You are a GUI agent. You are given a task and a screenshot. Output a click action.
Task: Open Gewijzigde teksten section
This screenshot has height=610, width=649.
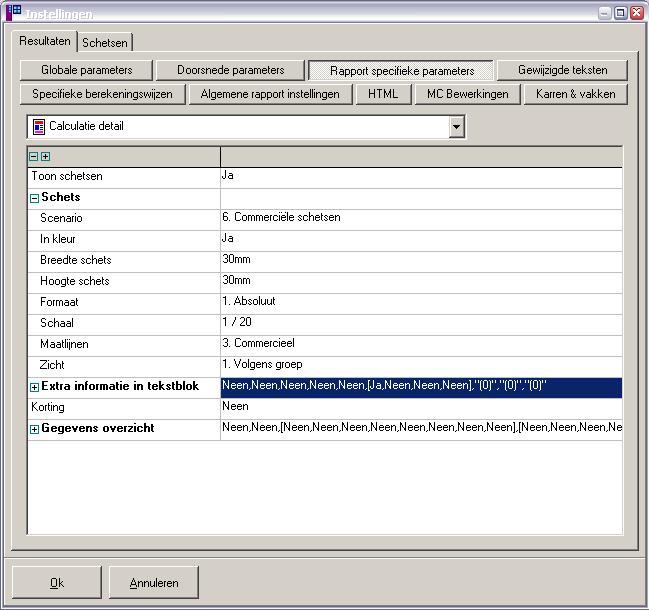click(562, 70)
